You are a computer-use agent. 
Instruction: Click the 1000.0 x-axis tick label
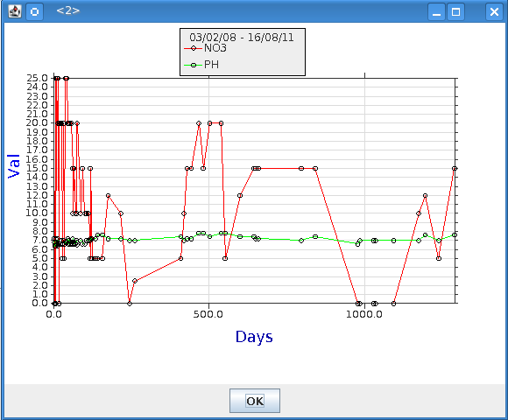[x=364, y=314]
